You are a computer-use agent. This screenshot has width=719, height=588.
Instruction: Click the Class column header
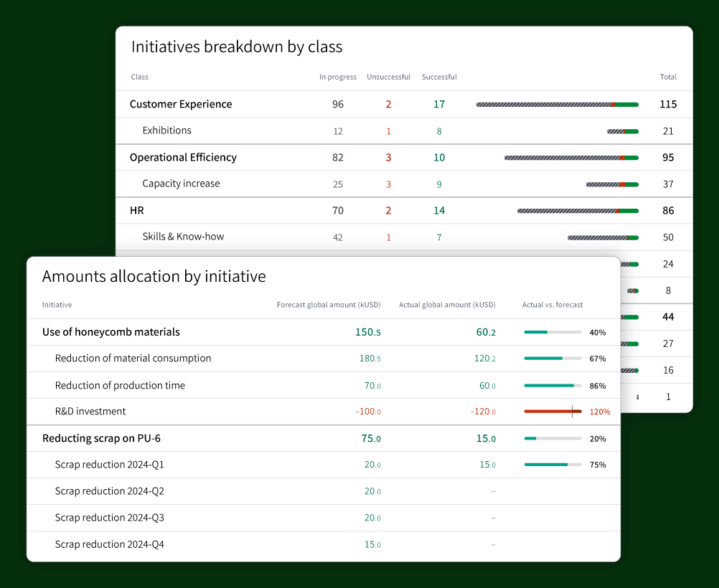point(139,77)
